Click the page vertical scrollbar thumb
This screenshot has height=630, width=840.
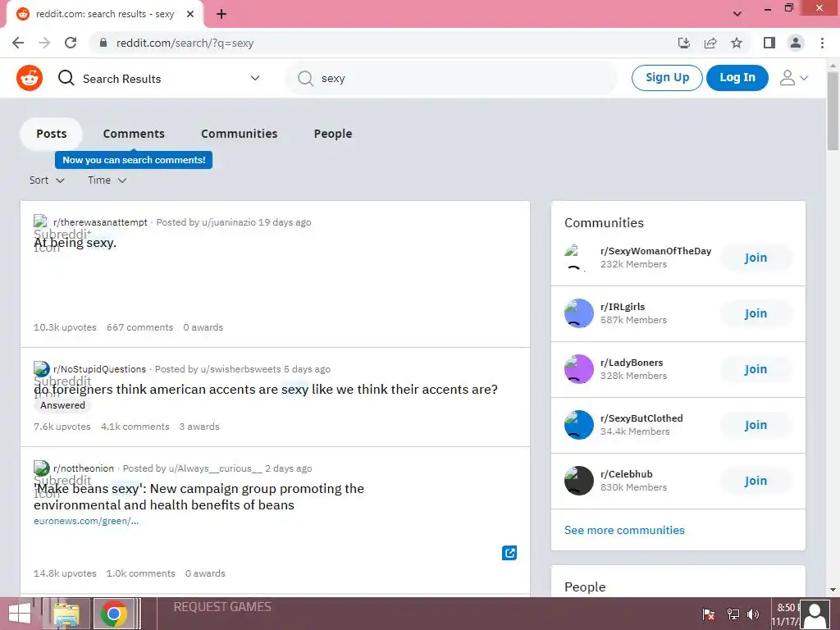(x=833, y=111)
